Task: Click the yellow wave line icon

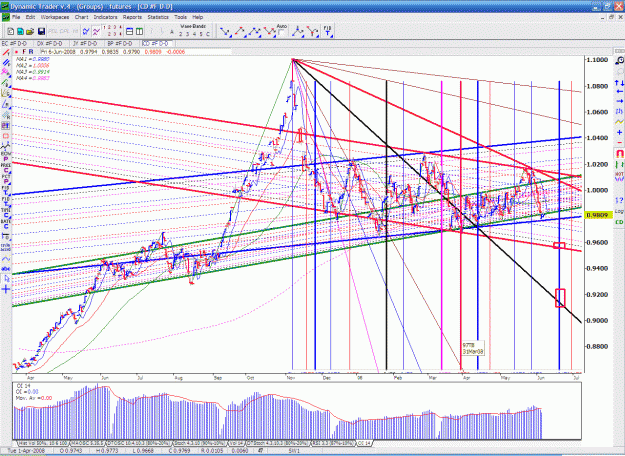Action: 619,121
